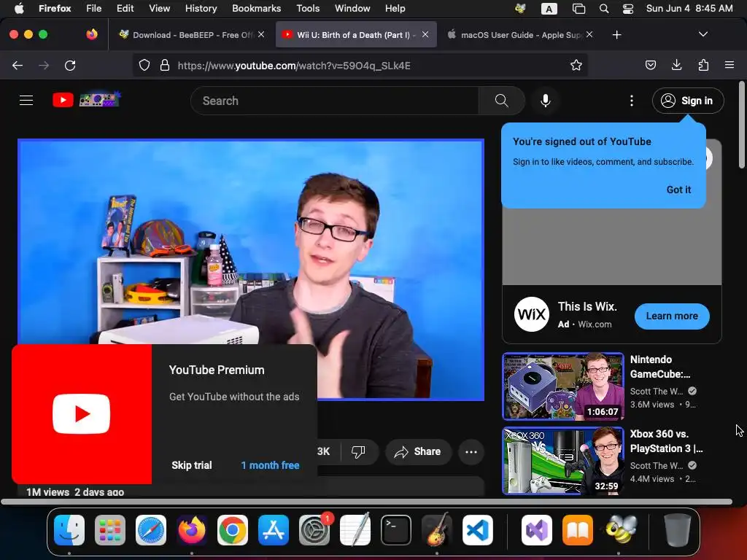747x560 pixels.
Task: Click the Firefox View icon
Action: 92,35
